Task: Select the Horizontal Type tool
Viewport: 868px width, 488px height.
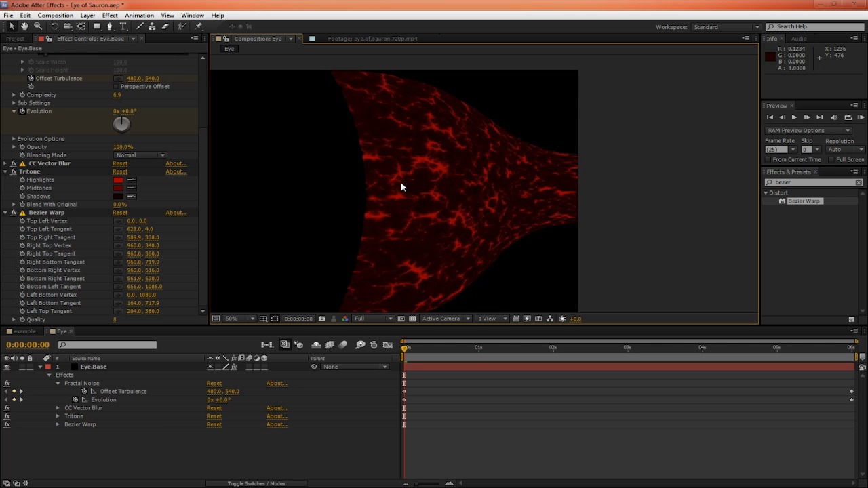Action: [123, 26]
